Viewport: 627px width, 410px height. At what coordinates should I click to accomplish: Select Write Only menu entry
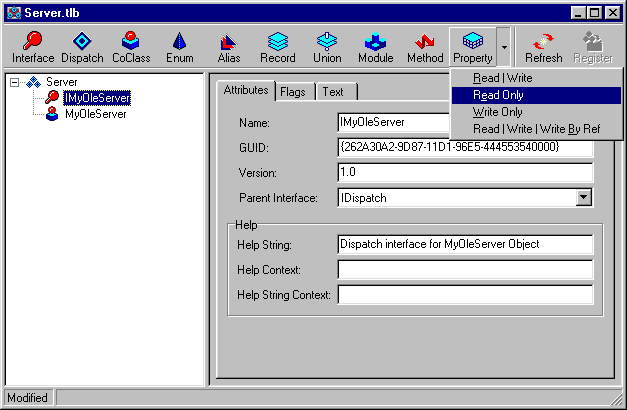pyautogui.click(x=500, y=112)
